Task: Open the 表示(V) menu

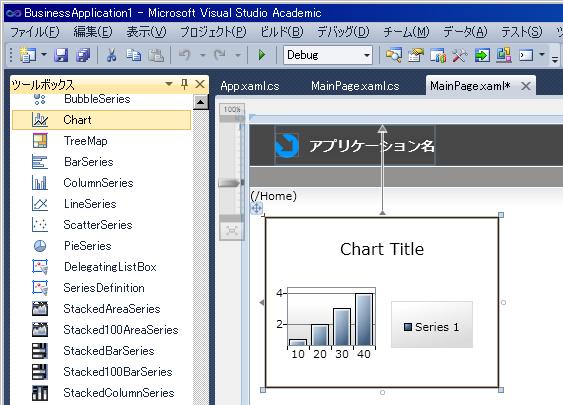Action: (x=146, y=32)
